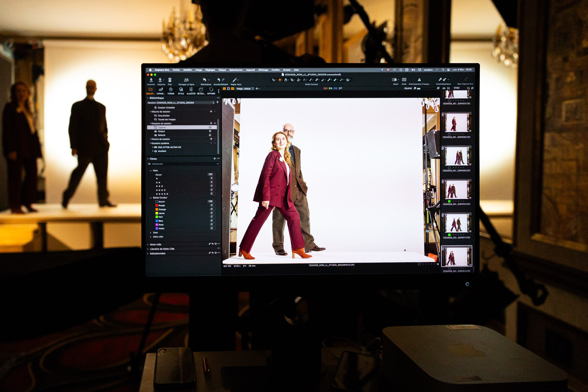
Task: Select thumbnail CESAR26_NO...2091610.CR3
Action: [x=457, y=189]
